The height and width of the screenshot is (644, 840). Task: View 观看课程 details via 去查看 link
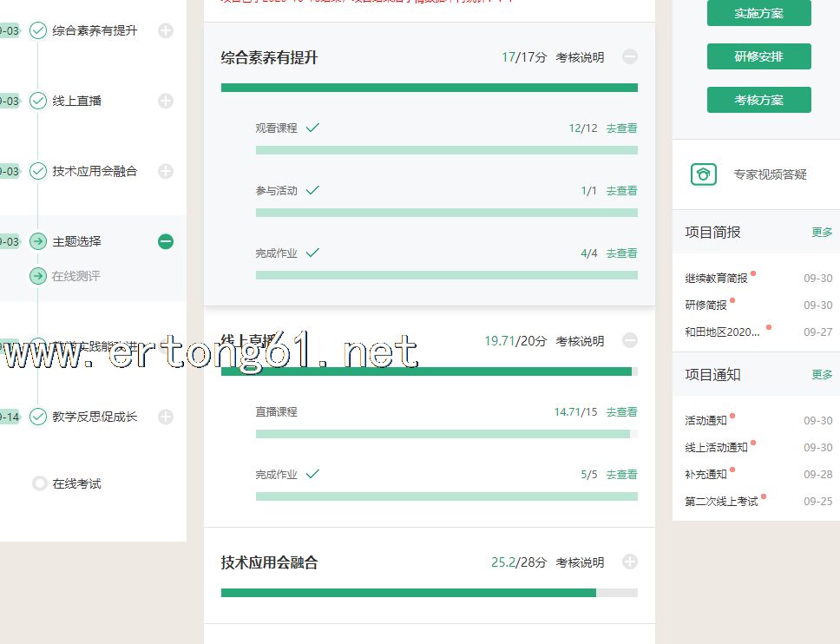(621, 128)
